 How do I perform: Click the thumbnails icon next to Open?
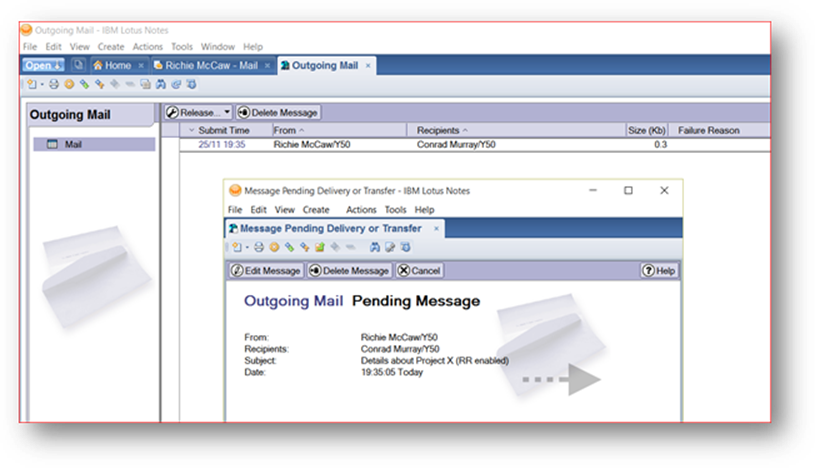pos(78,65)
